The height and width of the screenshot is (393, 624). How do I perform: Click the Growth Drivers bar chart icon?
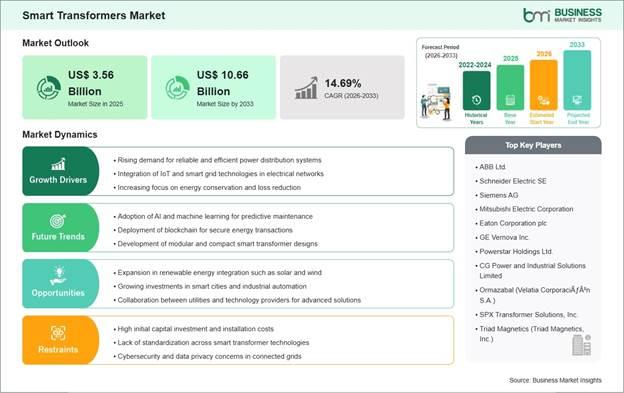tap(58, 164)
